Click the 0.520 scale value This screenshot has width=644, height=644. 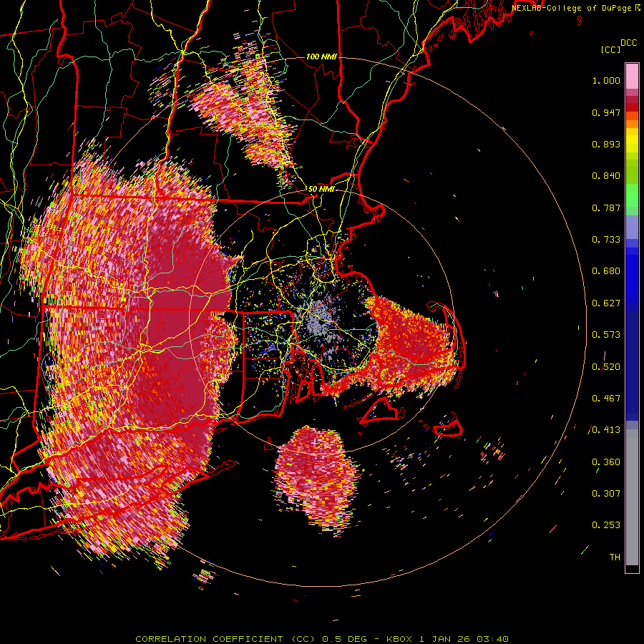(x=606, y=367)
